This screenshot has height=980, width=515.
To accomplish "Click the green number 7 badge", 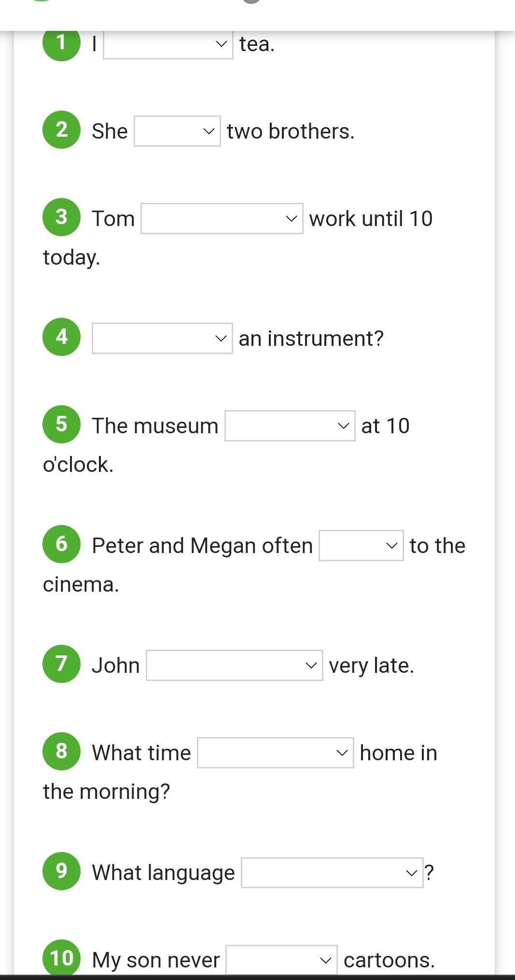I will pos(61,664).
